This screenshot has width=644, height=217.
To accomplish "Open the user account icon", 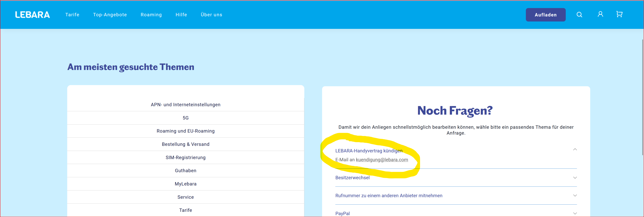I will pyautogui.click(x=600, y=14).
